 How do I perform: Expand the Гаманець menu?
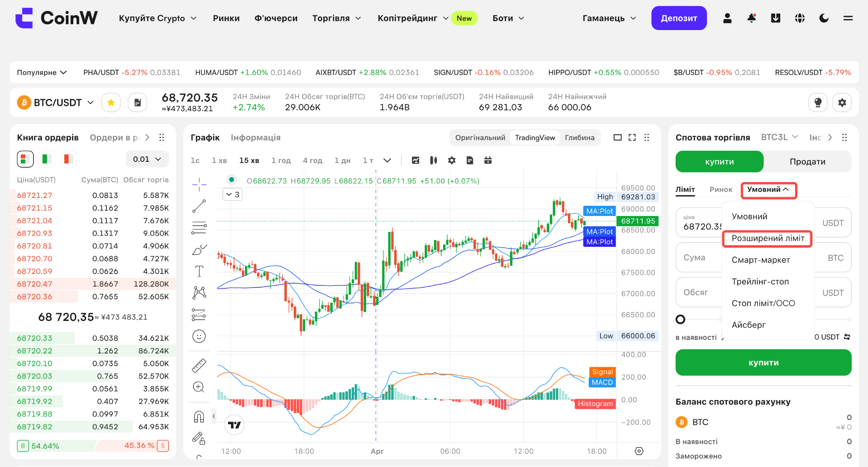[x=609, y=18]
